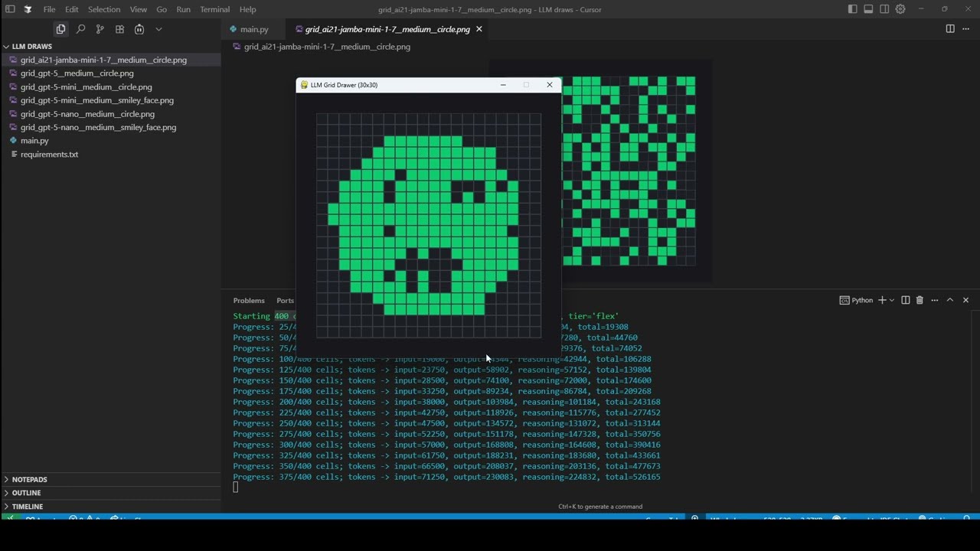980x551 pixels.
Task: Split the terminal pane
Action: click(905, 300)
